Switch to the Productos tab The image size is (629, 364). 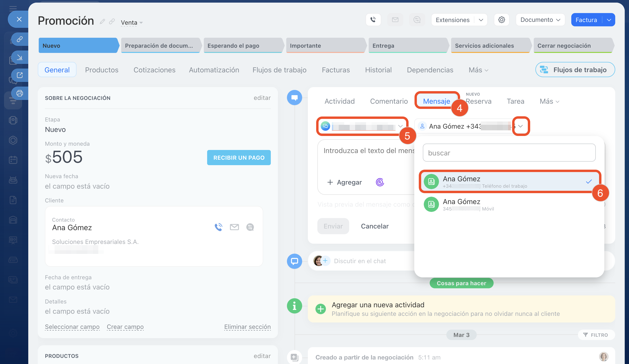(102, 70)
